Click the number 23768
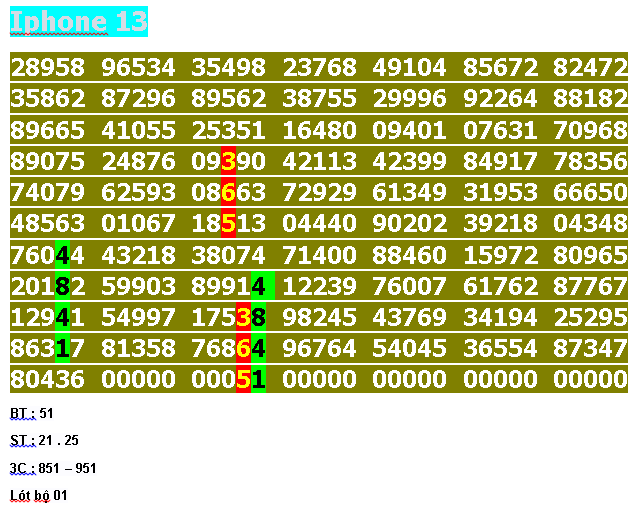The image size is (642, 516). [x=319, y=67]
